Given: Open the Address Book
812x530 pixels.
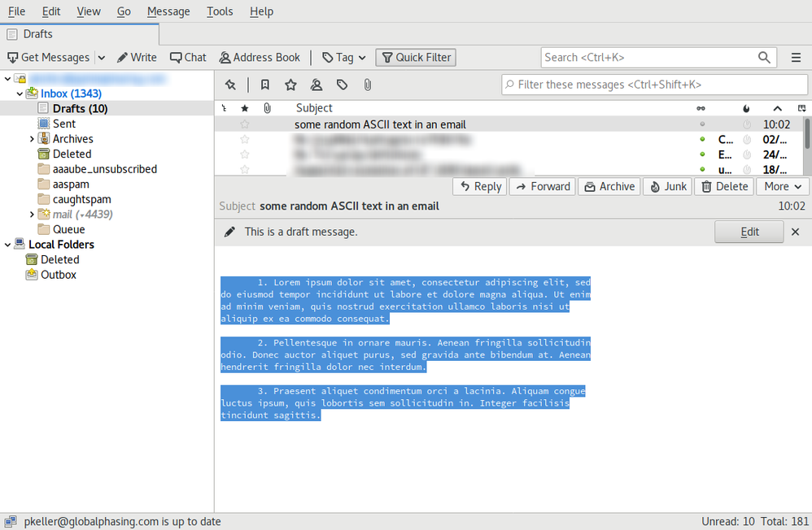Looking at the screenshot, I should coord(259,57).
